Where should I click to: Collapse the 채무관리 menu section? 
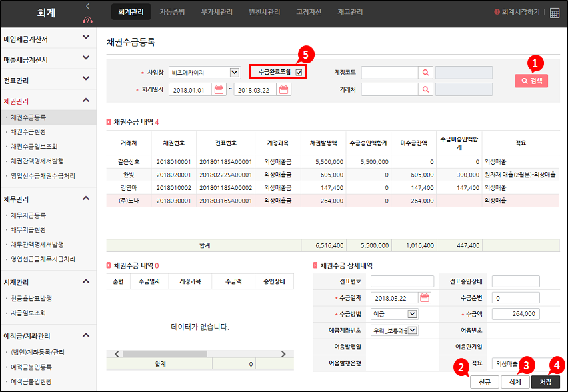click(86, 198)
